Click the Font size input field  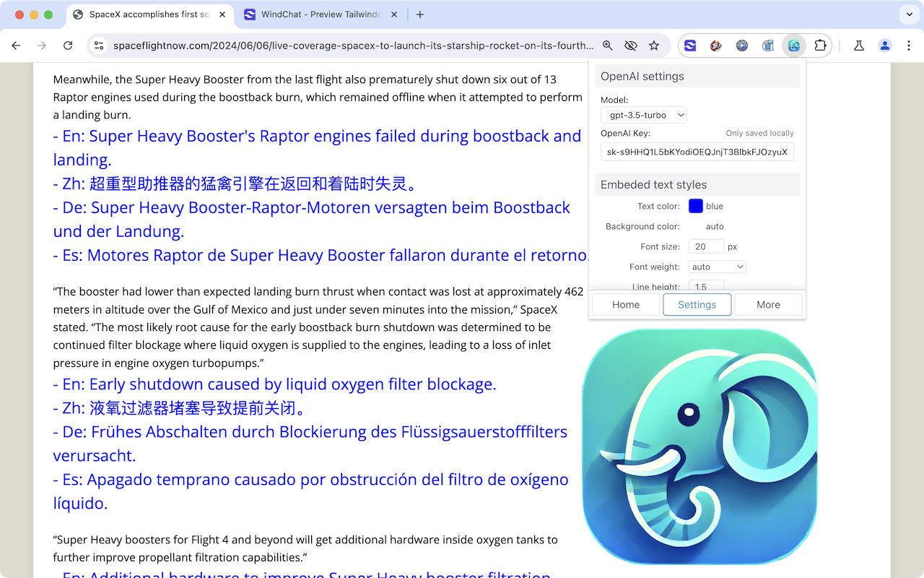pyautogui.click(x=707, y=246)
